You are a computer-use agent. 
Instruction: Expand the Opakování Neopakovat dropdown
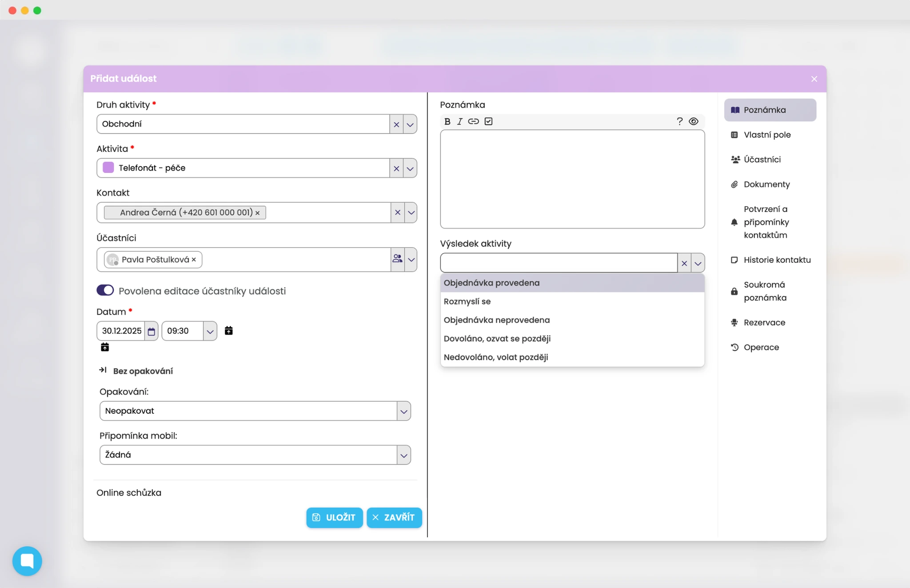[403, 411]
